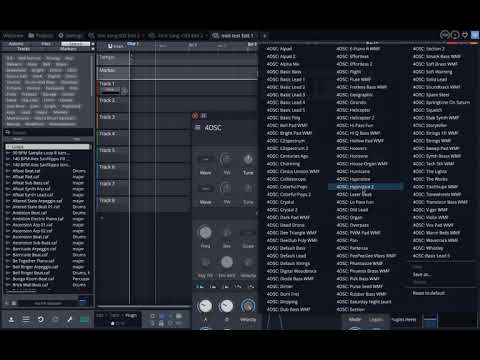Click 'Save as...' in preset menu
The image size is (480, 360).
pos(422,275)
